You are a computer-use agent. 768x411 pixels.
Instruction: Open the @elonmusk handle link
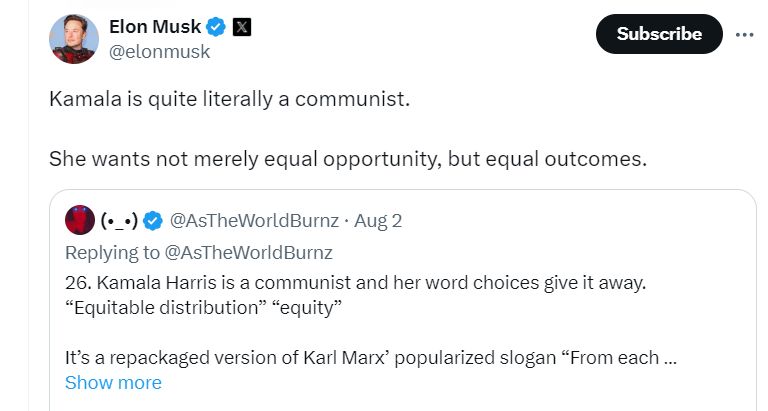click(x=159, y=51)
